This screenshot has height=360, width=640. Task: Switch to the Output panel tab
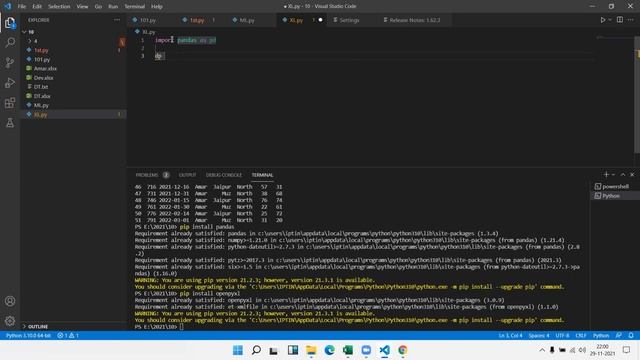pos(187,175)
